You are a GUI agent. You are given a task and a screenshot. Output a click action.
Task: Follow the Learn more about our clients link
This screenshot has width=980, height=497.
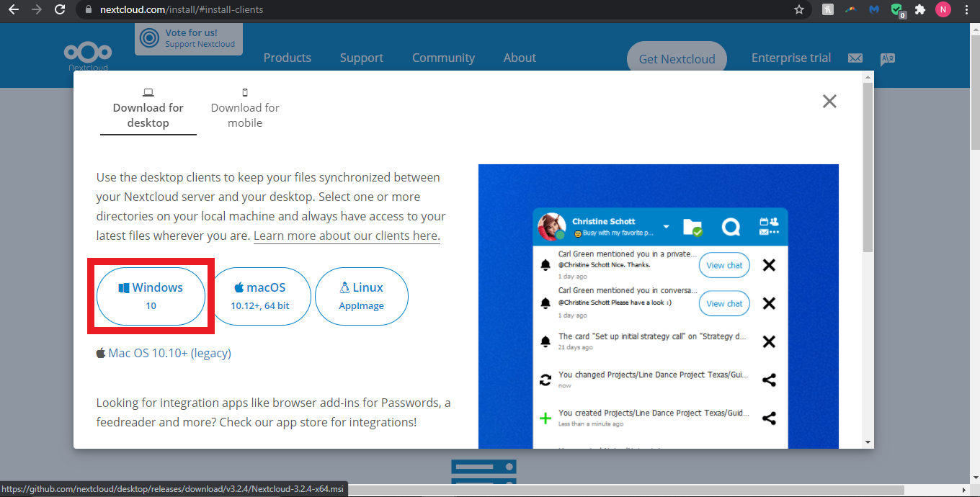[x=347, y=236]
